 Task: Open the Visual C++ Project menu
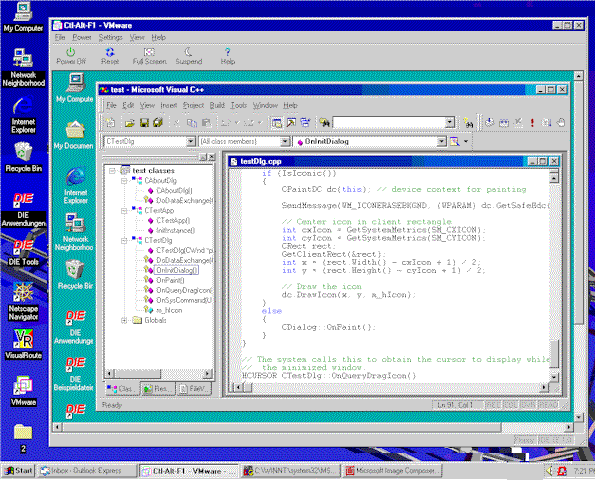point(193,105)
